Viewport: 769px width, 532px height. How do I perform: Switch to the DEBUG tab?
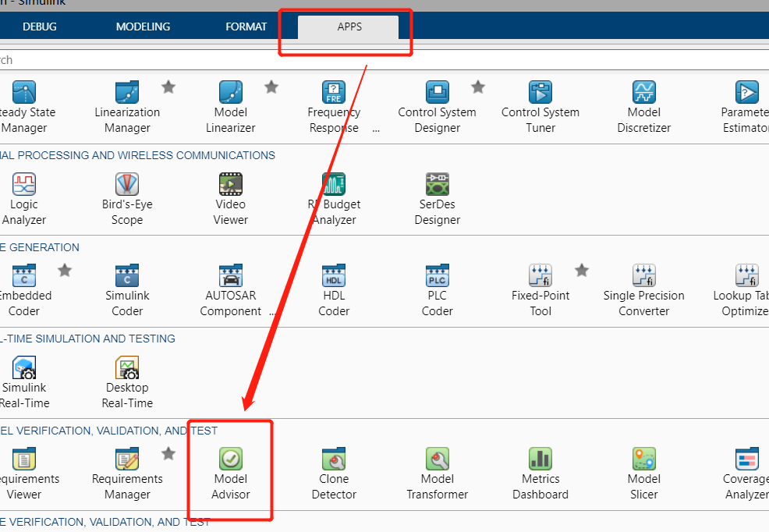(x=40, y=27)
